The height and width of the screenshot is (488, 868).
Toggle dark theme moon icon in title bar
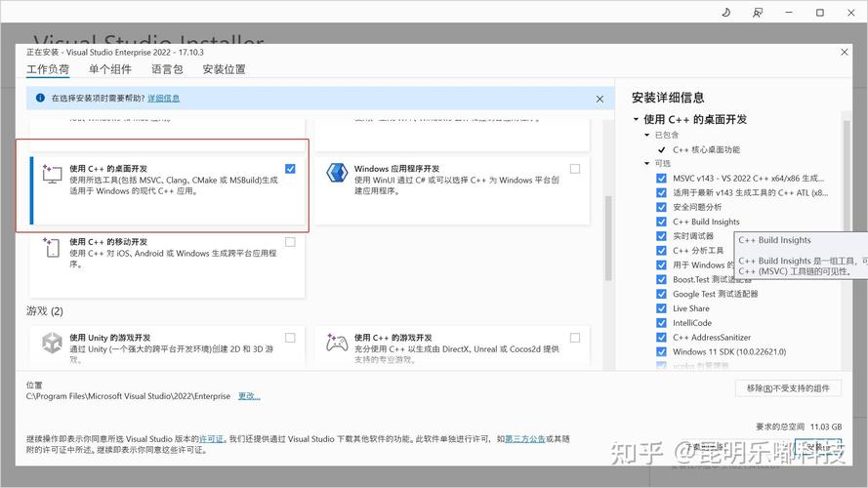tap(725, 12)
